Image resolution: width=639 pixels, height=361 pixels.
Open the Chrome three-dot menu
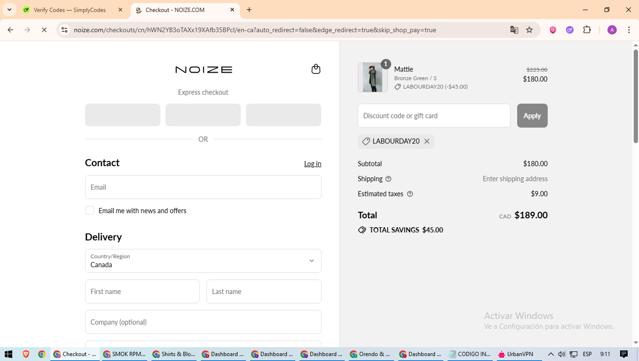tap(629, 30)
